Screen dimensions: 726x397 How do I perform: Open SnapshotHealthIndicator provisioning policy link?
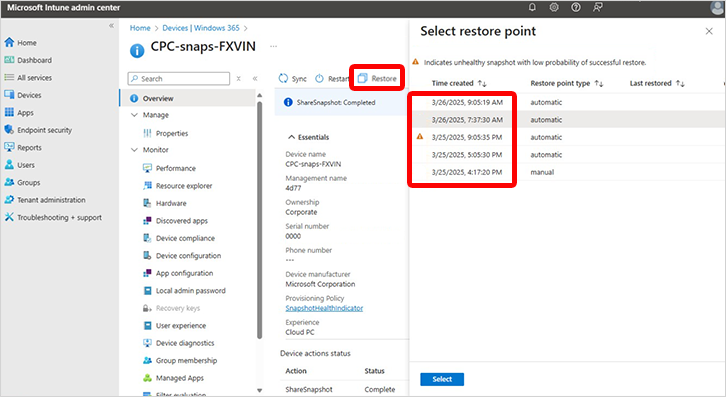tap(324, 308)
